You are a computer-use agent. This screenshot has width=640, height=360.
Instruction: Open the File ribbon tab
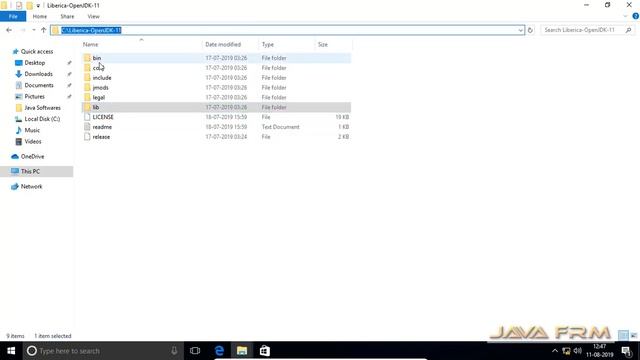pos(13,16)
